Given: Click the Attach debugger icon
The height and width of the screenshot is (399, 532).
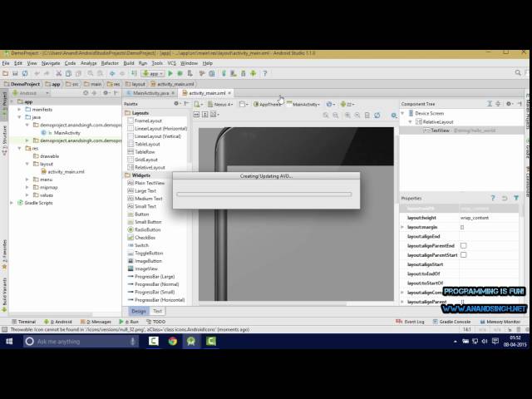Looking at the screenshot, I should 190,73.
